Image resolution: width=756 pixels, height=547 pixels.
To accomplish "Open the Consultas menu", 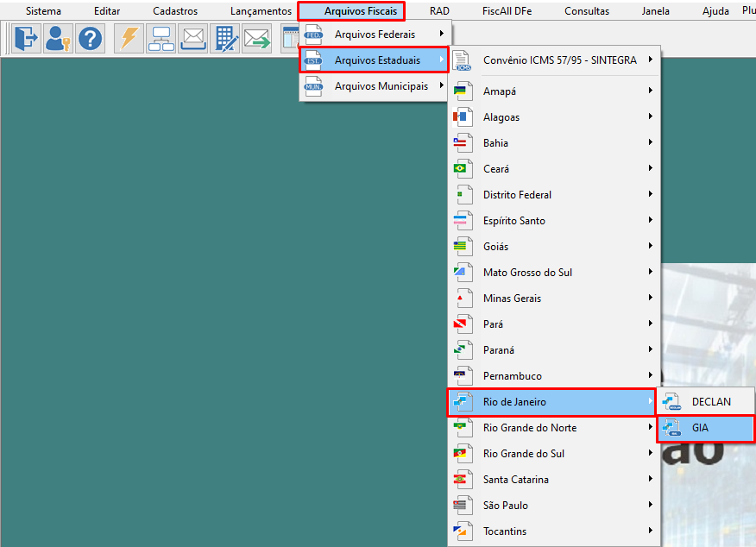I will 587,11.
